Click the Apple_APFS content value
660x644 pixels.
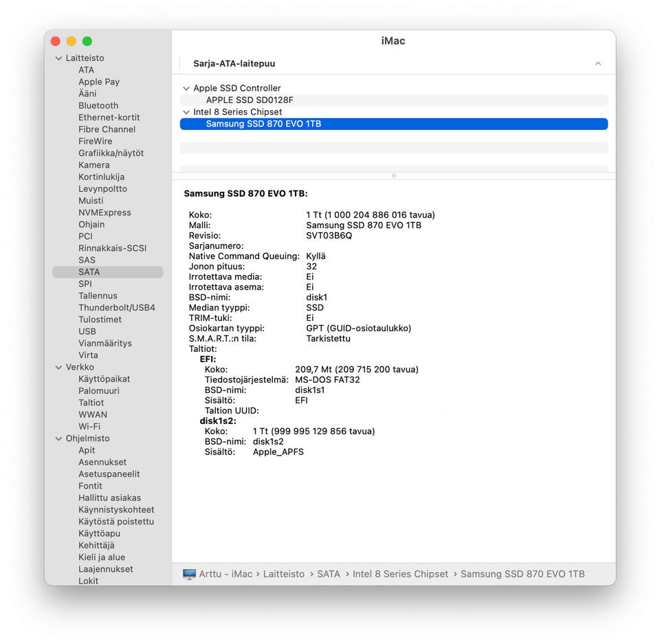(x=278, y=452)
